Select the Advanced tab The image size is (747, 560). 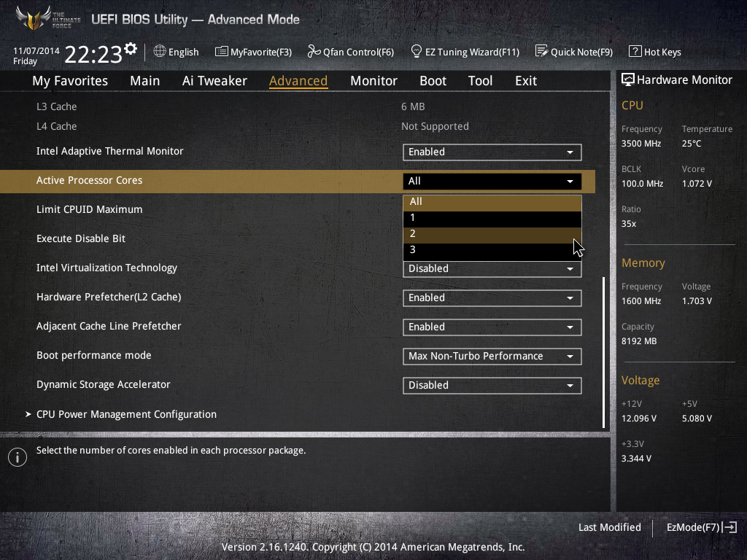[x=298, y=81]
